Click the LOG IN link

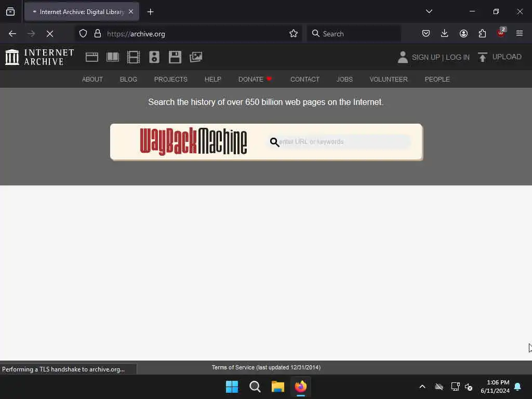[x=458, y=57]
